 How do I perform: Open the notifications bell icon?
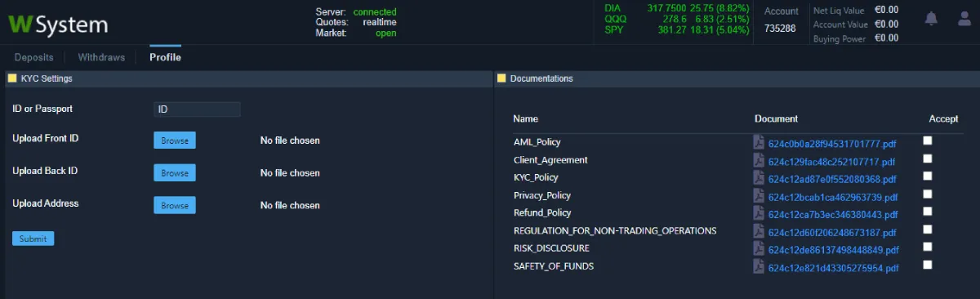(x=931, y=18)
